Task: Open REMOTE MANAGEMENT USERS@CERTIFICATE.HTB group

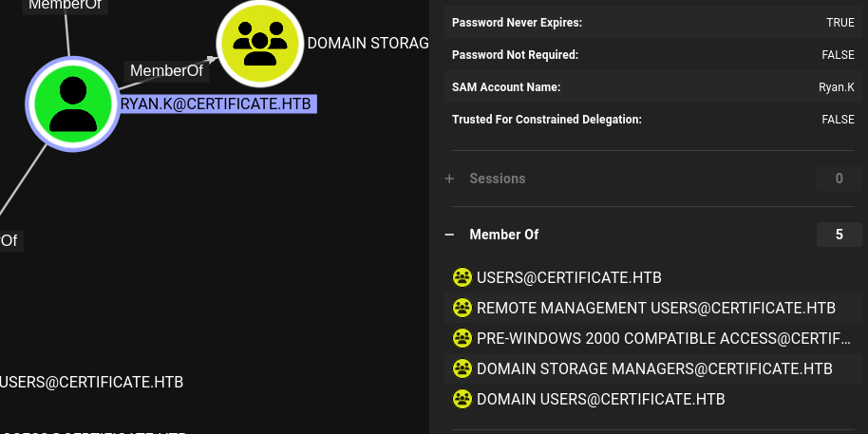Action: [x=656, y=308]
